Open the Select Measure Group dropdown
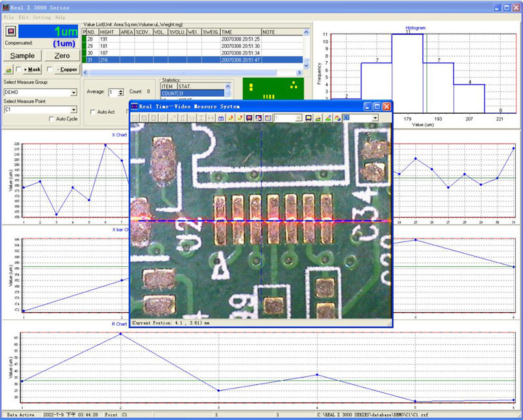The width and height of the screenshot is (523, 420). click(x=73, y=93)
